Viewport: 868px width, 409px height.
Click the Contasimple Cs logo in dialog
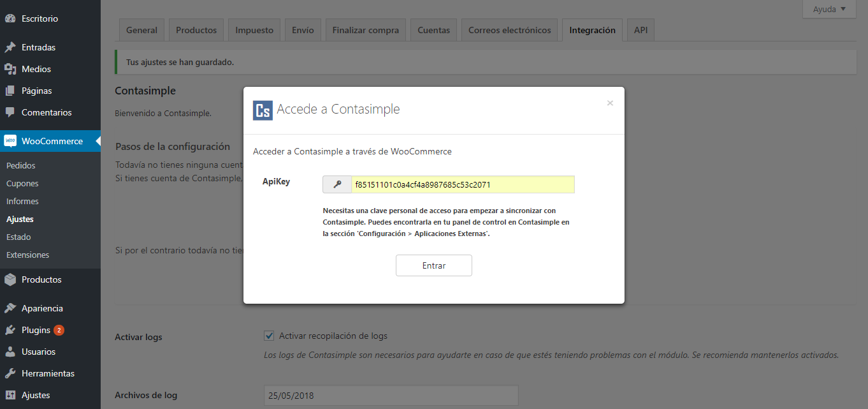[263, 110]
